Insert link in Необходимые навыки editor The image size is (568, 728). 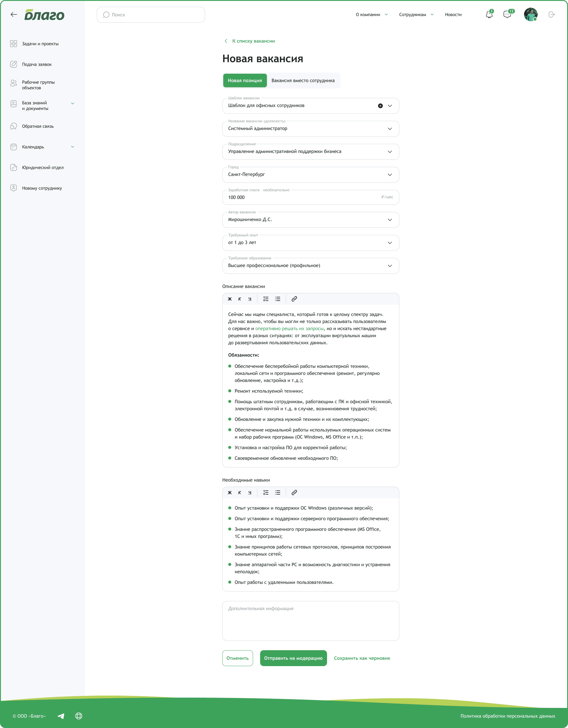tap(294, 493)
